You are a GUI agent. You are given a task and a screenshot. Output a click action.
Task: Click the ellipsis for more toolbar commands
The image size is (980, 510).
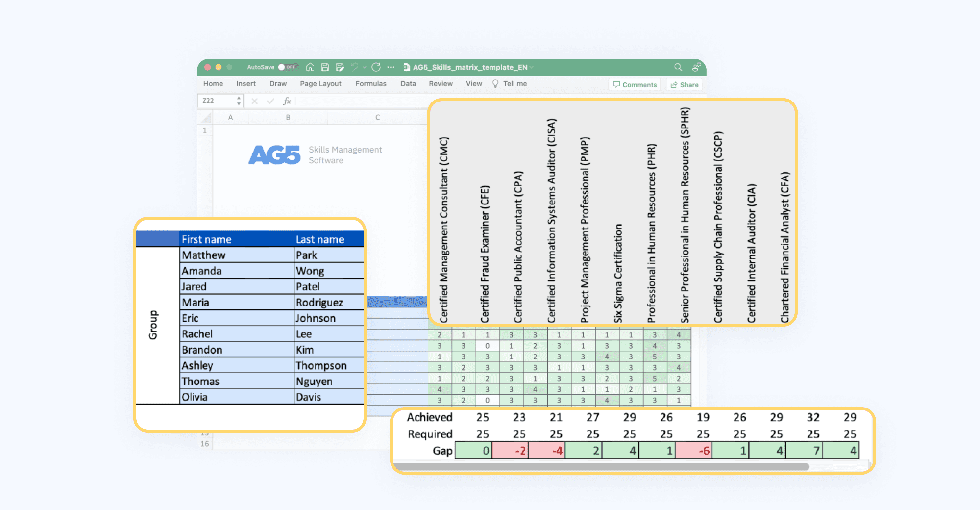(x=391, y=67)
